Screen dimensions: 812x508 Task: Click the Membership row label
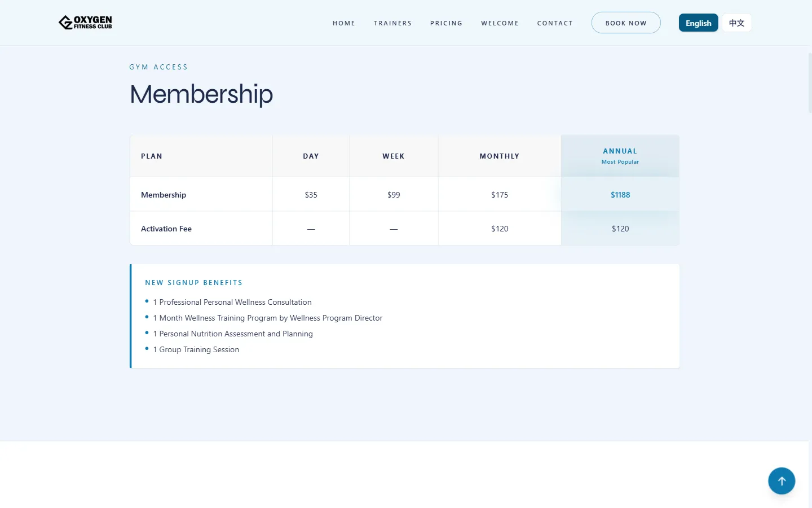click(164, 194)
